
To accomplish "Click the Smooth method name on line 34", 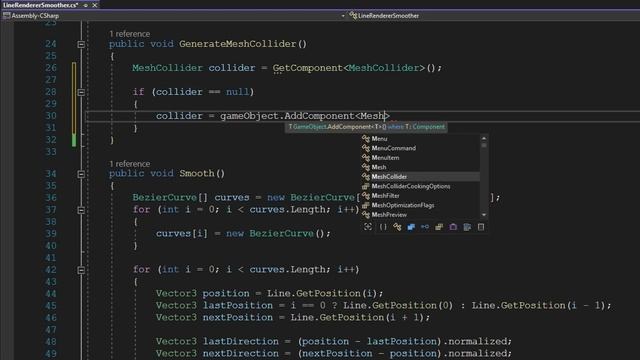I will click(197, 173).
